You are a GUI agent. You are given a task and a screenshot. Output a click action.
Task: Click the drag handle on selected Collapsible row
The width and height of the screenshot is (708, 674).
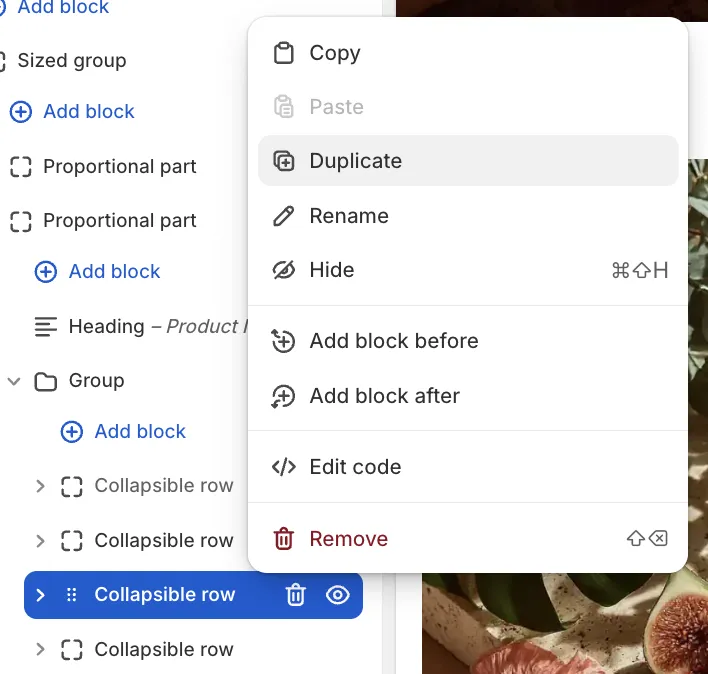point(71,595)
